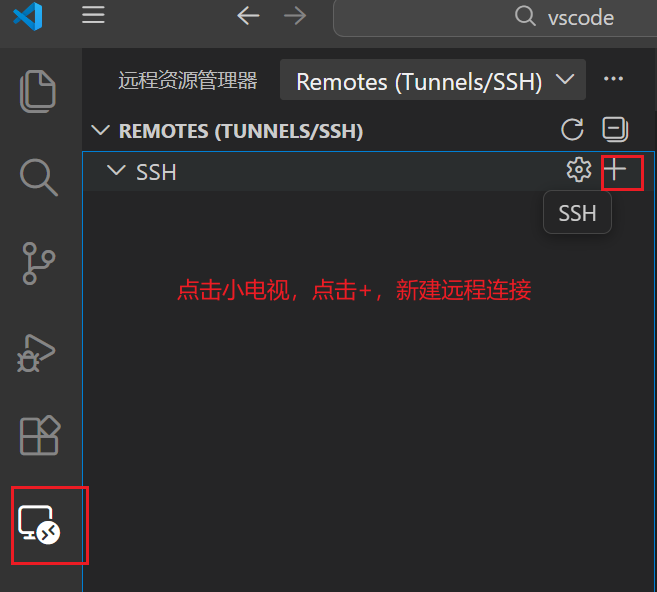The image size is (657, 592).
Task: Open the Extensions view
Action: [40, 435]
